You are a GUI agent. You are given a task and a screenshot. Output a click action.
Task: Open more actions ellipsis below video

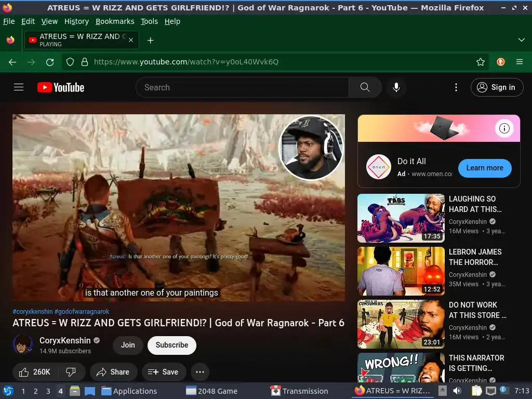tap(200, 372)
